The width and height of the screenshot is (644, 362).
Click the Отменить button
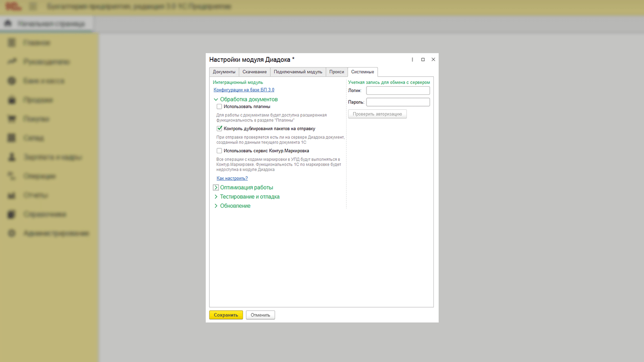coord(260,315)
